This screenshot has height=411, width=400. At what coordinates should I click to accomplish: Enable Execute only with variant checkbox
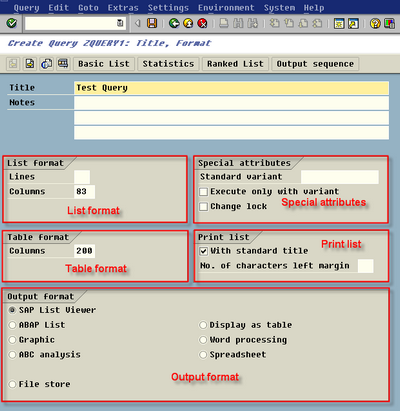(x=203, y=192)
